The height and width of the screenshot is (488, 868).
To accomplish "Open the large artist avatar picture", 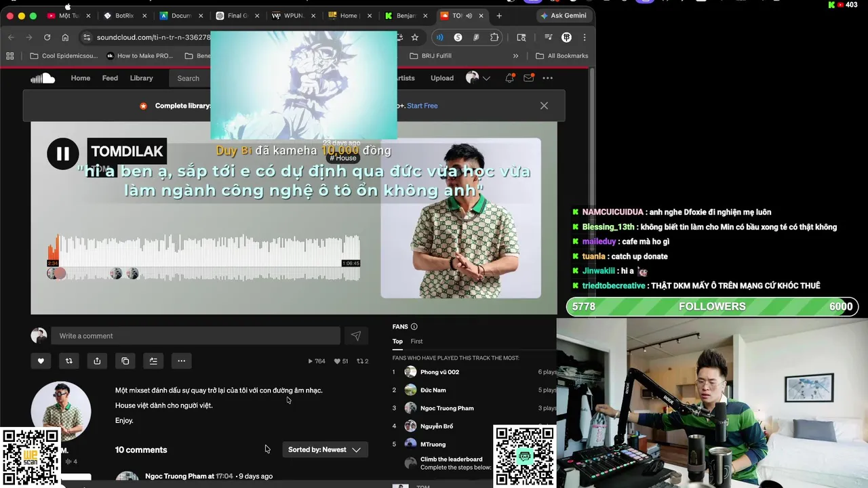I will 60,411.
